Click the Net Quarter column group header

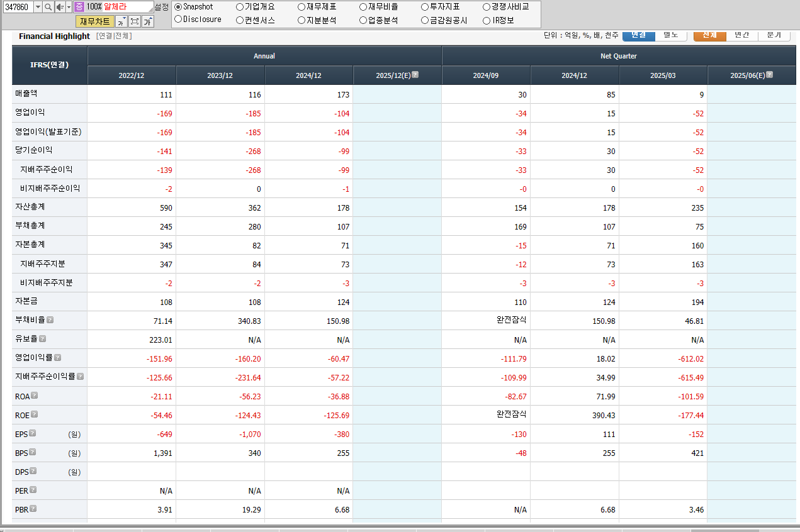pyautogui.click(x=619, y=56)
